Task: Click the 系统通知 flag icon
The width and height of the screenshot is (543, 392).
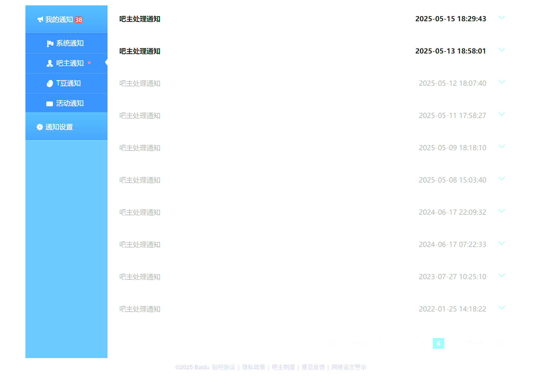Action: point(50,43)
